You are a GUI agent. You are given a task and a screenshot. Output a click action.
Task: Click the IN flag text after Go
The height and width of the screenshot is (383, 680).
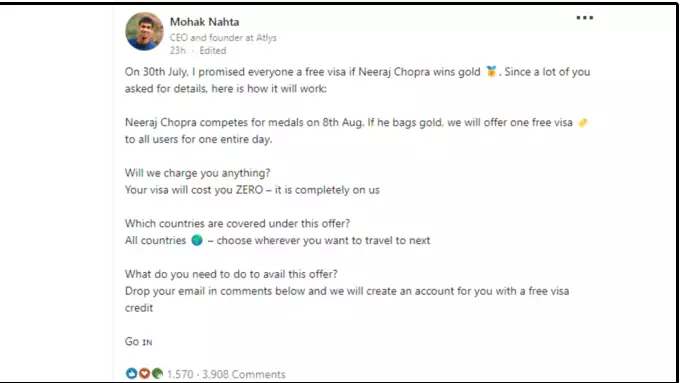point(147,342)
